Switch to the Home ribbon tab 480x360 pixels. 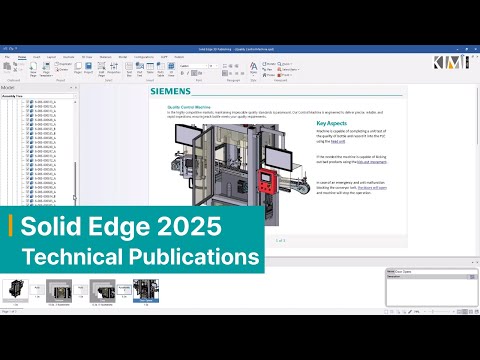(x=22, y=57)
